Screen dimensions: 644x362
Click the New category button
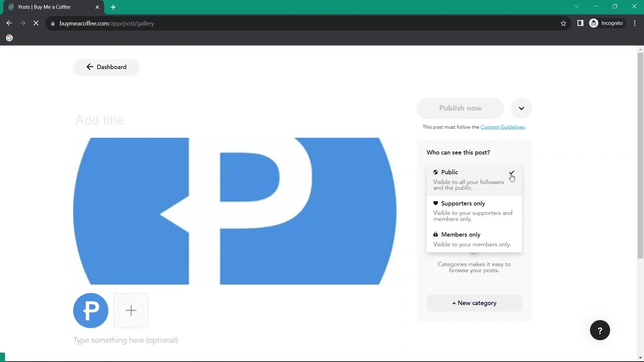[x=474, y=302]
